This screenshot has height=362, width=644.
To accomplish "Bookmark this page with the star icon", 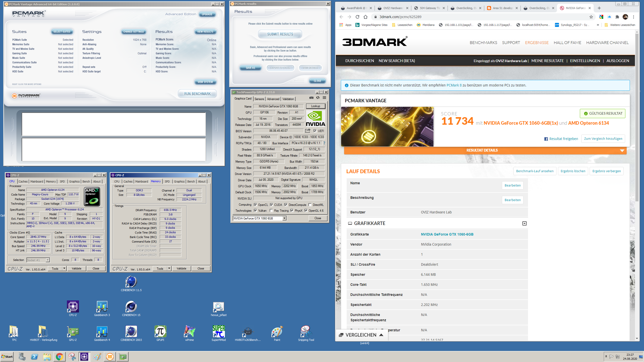I will 591,17.
